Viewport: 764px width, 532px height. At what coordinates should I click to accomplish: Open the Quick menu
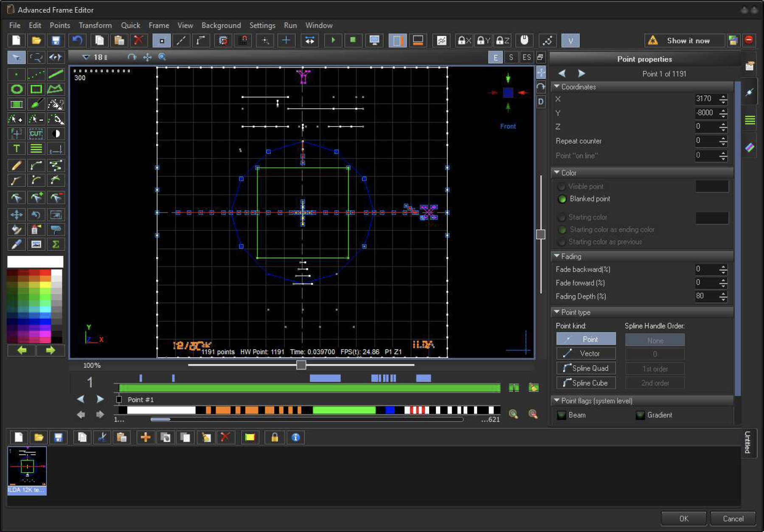coord(130,25)
